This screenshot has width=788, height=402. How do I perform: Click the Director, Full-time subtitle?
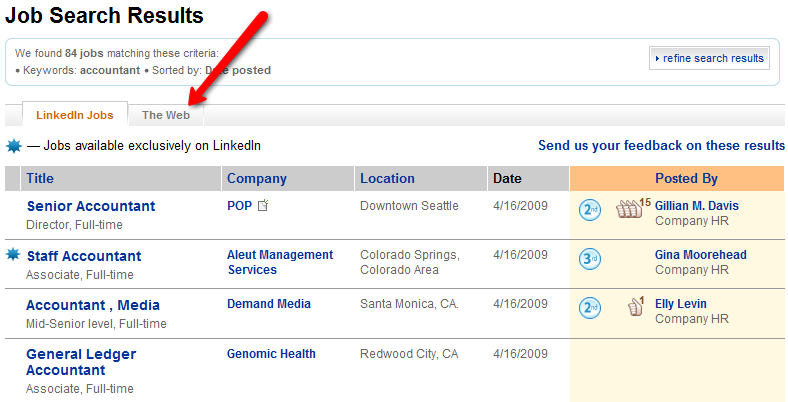[74, 225]
